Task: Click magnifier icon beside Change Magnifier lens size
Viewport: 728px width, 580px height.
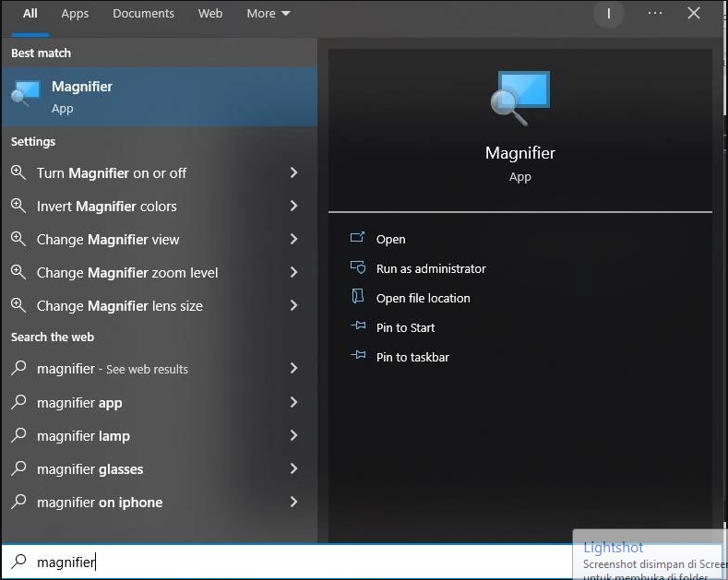Action: coord(18,305)
